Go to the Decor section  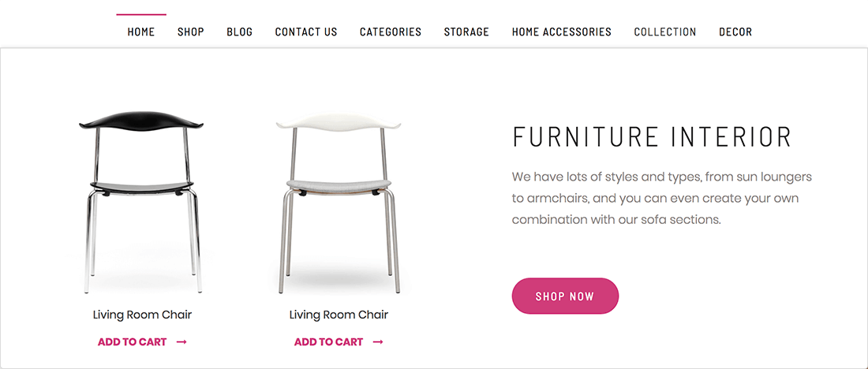point(735,32)
